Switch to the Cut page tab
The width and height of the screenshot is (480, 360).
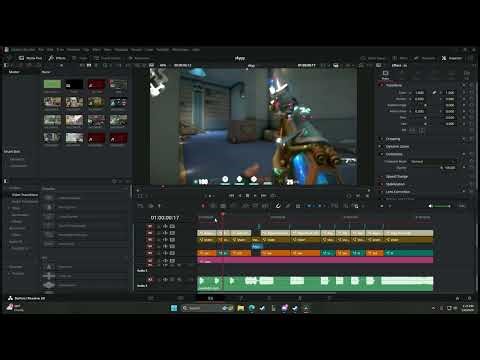pyautogui.click(x=180, y=298)
